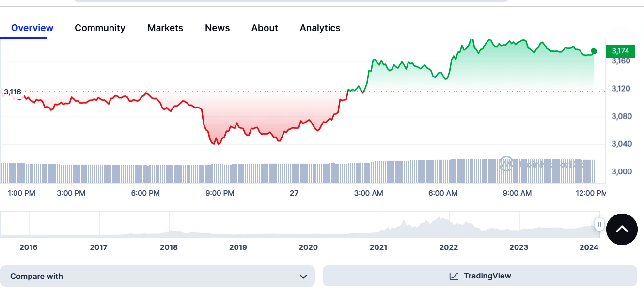Expand the Compare with chevron
The image size is (644, 292).
303,277
